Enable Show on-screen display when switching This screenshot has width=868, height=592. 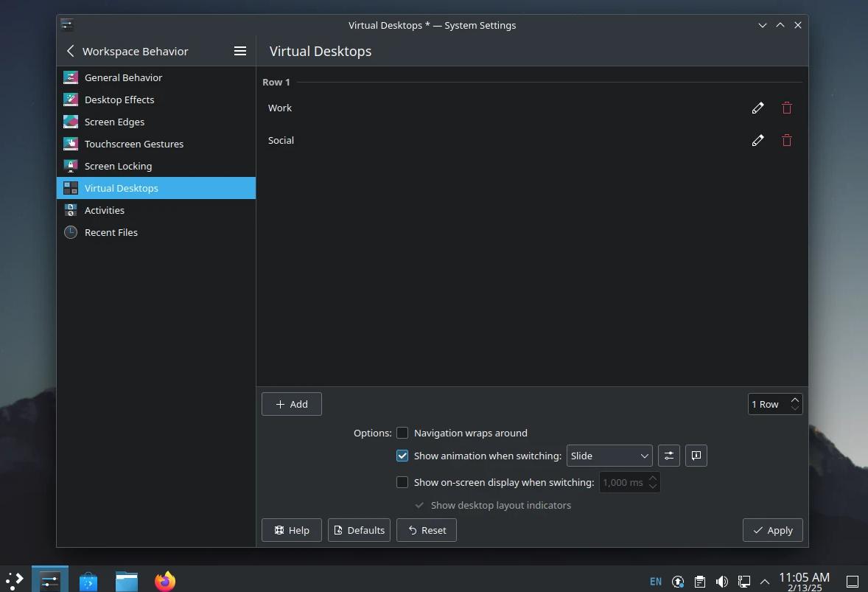point(402,482)
